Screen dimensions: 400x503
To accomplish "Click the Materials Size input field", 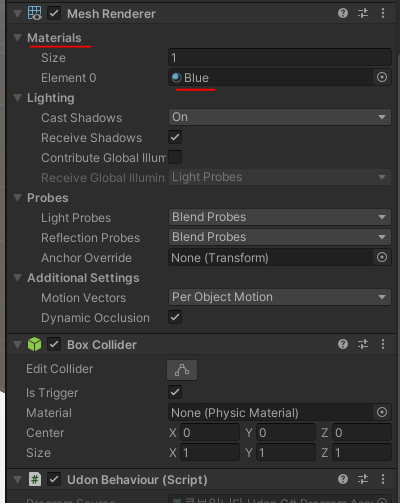I will coord(280,57).
